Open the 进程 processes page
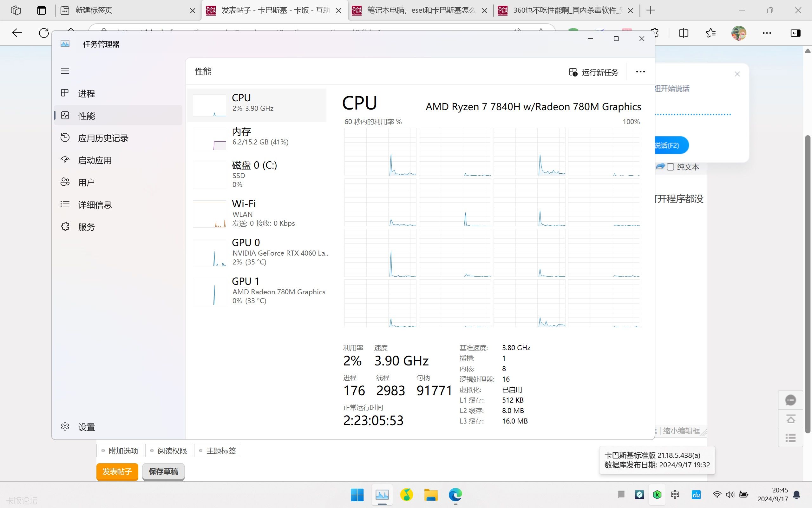812x508 pixels. point(118,93)
